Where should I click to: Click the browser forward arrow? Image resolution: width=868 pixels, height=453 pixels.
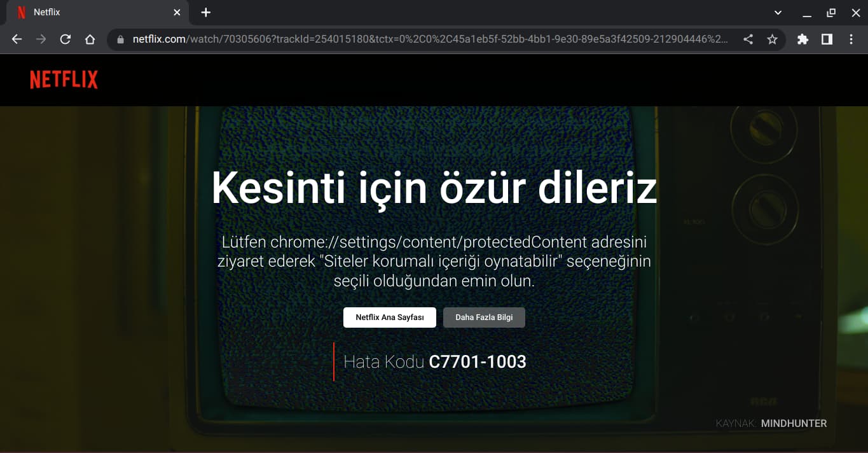point(41,39)
